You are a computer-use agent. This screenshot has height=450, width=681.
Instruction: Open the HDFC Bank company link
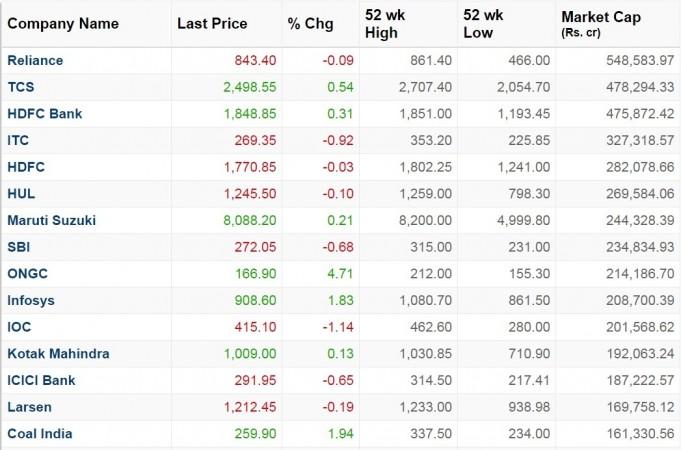45,114
